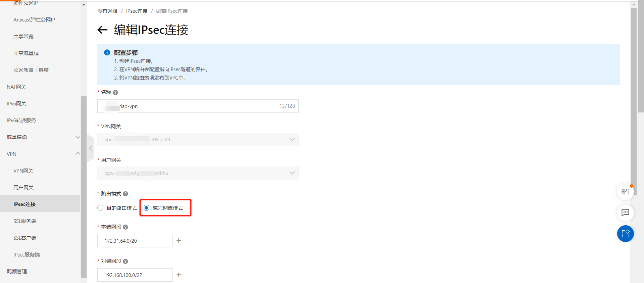Select 感兴趣流模式 radio button
Screen dimensions: 644x283
click(146, 208)
